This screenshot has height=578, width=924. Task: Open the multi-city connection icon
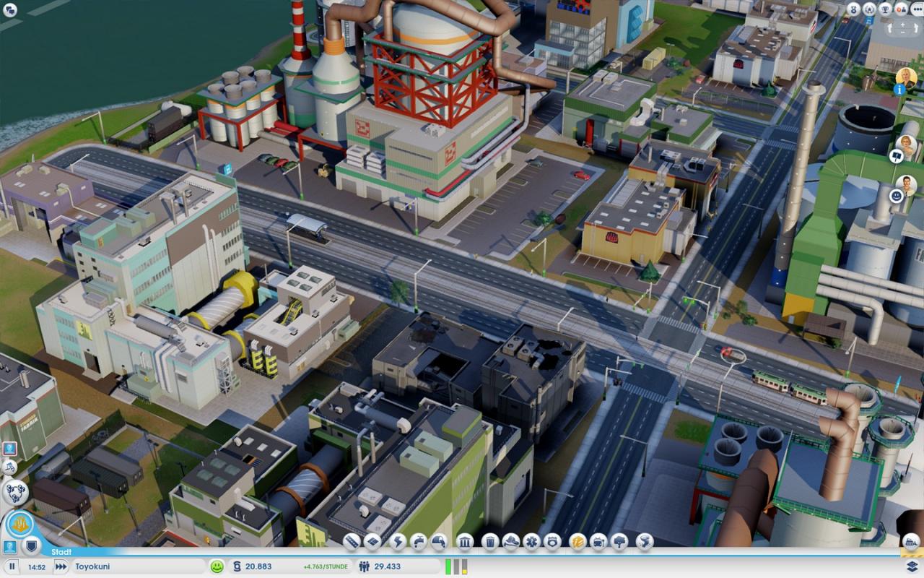tap(10, 468)
